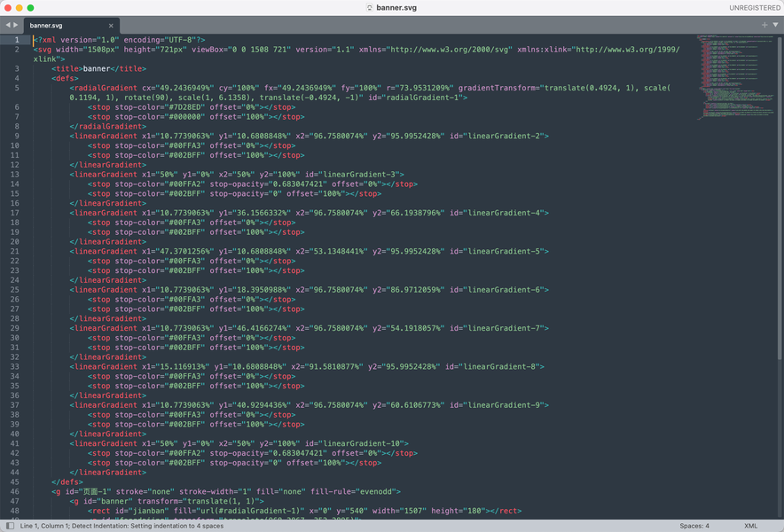This screenshot has width=784, height=532.
Task: Click line number 45 in gutter
Action: point(14,482)
